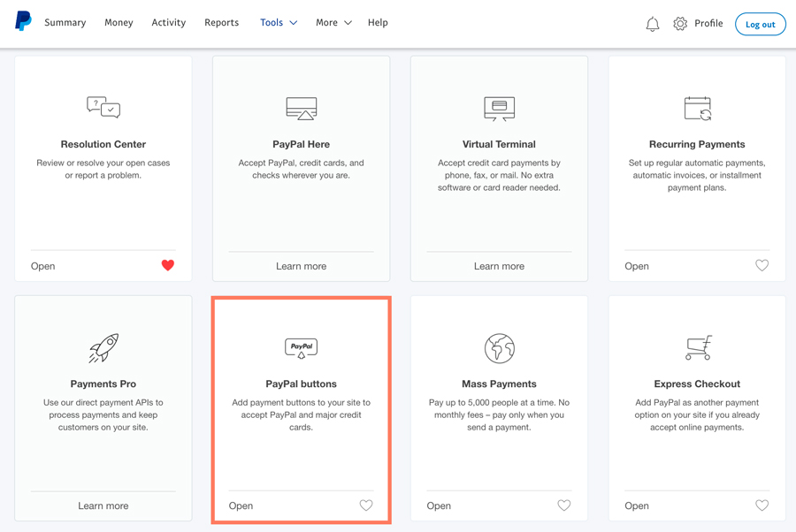
Task: Click the Express Checkout card title
Action: pyautogui.click(x=697, y=384)
